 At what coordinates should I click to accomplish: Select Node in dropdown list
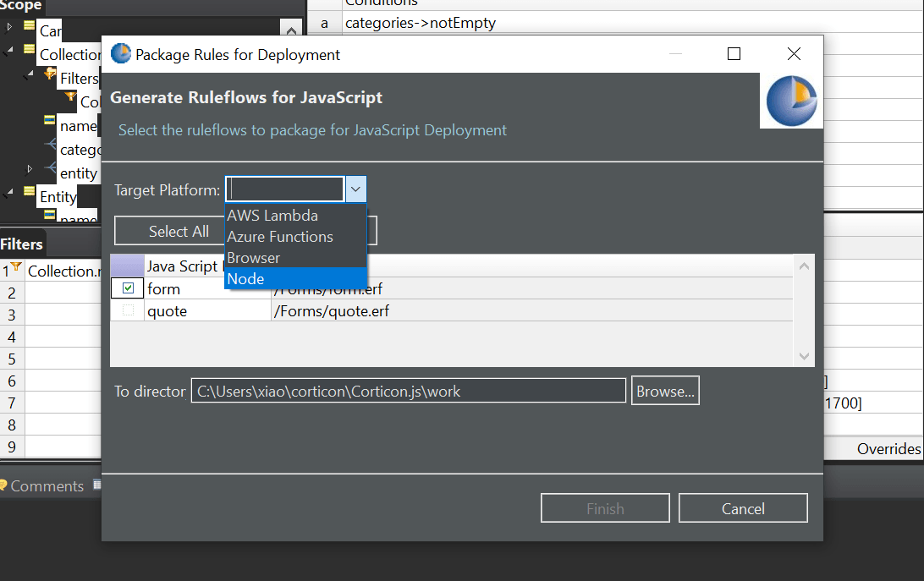pos(246,279)
